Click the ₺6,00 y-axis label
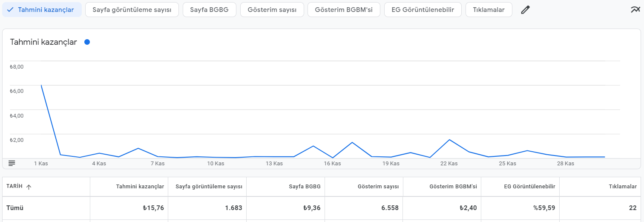The width and height of the screenshot is (644, 222). click(17, 91)
